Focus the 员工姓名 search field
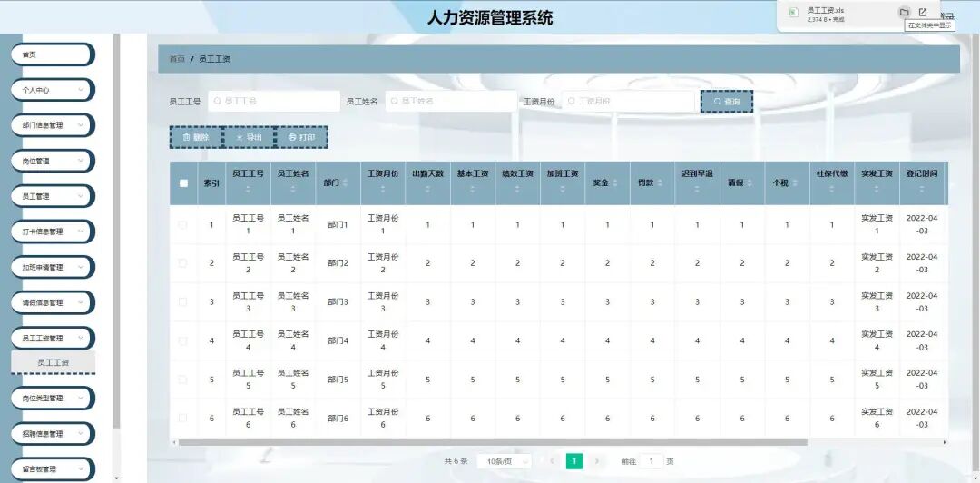Image resolution: width=980 pixels, height=483 pixels. pos(451,101)
